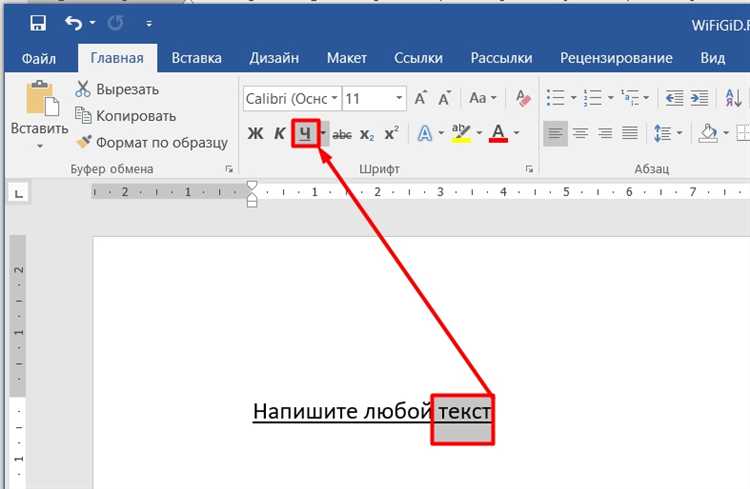Clear all formatting with eraser icon
Viewport: 750px width, 489px height.
pyautogui.click(x=523, y=98)
